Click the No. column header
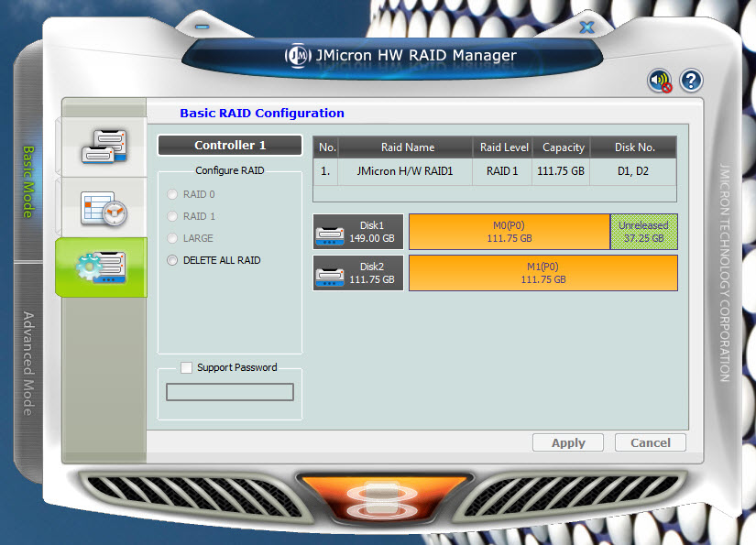 pos(326,147)
